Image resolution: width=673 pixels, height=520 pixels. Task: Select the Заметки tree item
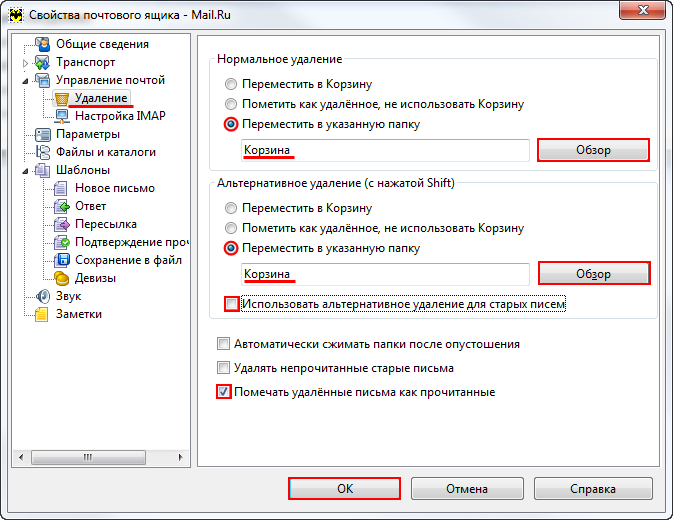coord(79,314)
